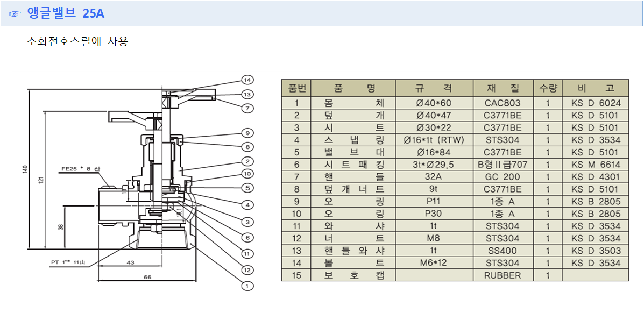The image size is (644, 313).
Task: Click the 'P30' O-ring spec cell
Action: click(434, 214)
